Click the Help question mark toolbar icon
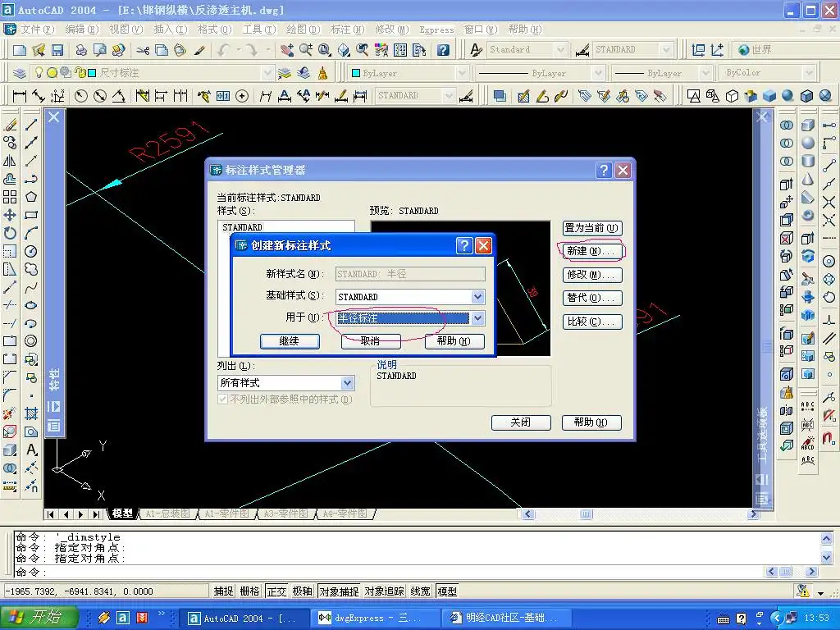 click(x=443, y=50)
